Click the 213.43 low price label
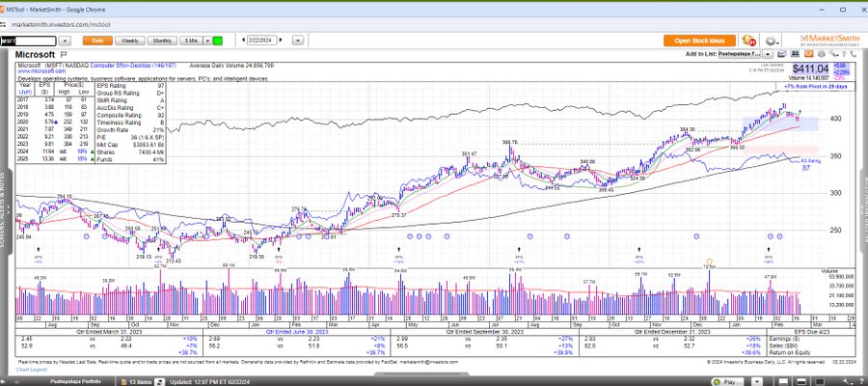The image size is (868, 386). point(174,261)
